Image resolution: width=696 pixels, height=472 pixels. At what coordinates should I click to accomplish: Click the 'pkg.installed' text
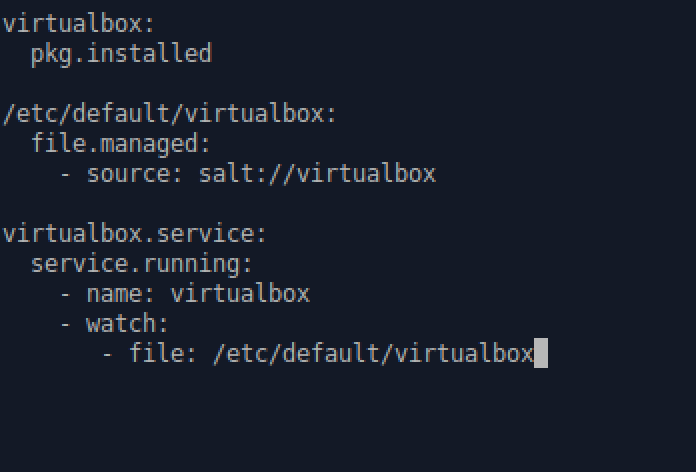(121, 53)
